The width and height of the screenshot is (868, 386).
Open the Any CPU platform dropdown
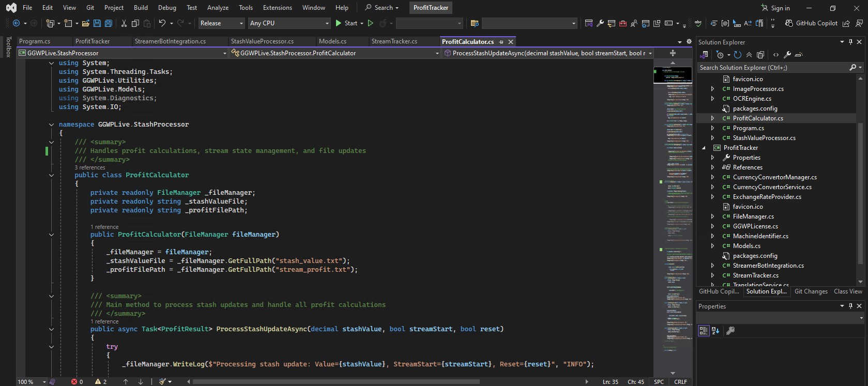tap(289, 23)
